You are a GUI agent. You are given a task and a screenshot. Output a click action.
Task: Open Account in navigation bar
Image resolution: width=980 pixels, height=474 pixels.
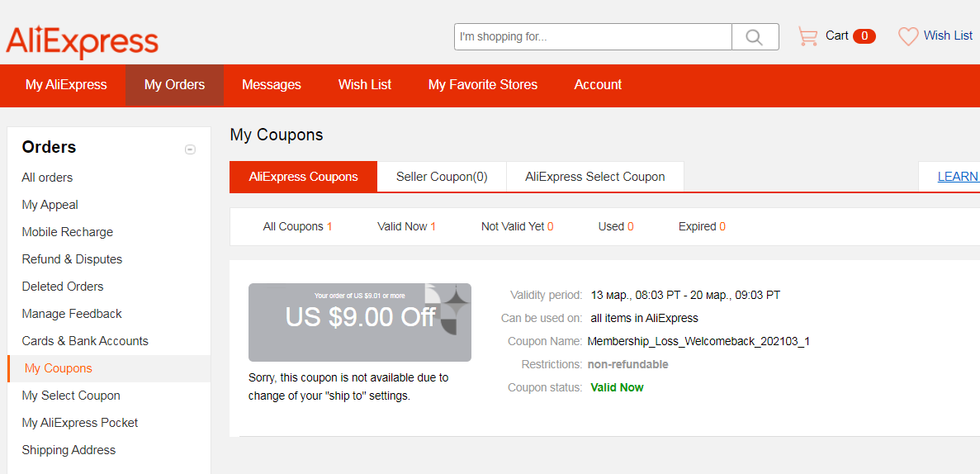[598, 84]
